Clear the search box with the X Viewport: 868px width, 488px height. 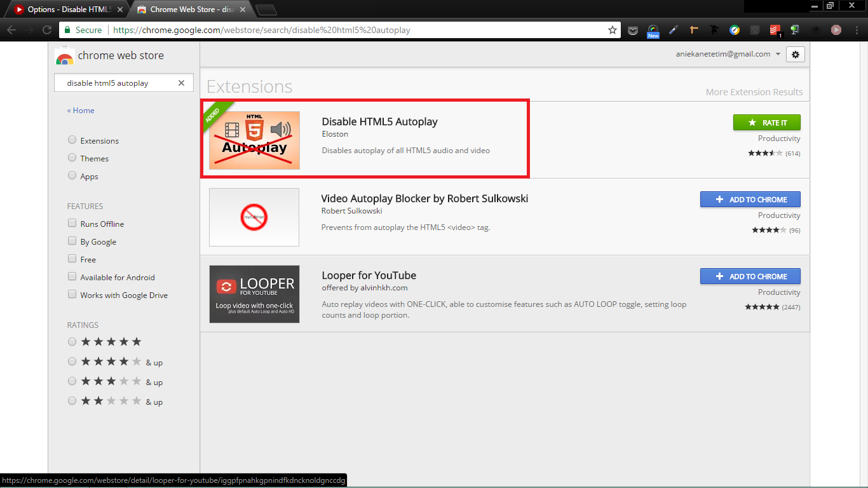click(x=181, y=83)
